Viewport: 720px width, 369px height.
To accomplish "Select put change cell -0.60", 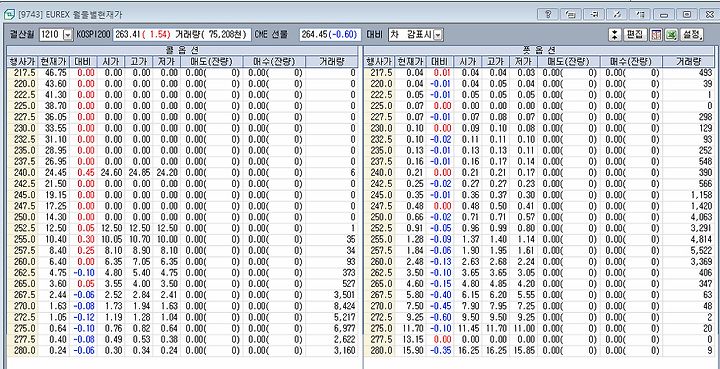I will click(441, 317).
